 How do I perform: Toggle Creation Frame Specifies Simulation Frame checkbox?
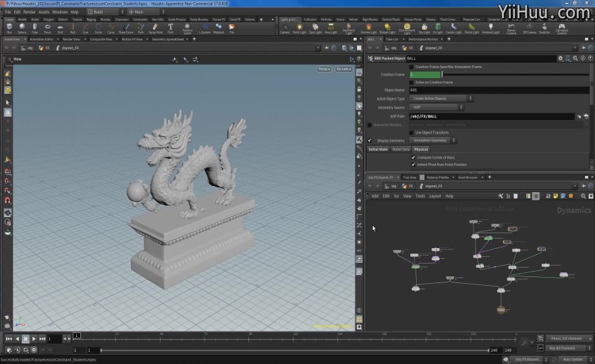point(412,67)
